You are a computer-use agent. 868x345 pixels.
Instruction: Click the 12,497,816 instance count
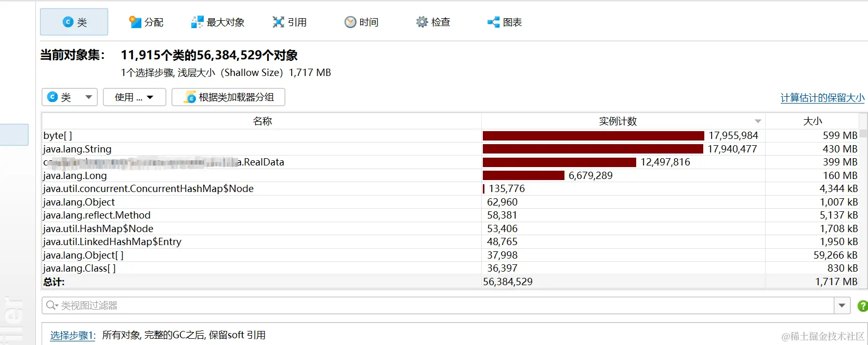pyautogui.click(x=665, y=162)
